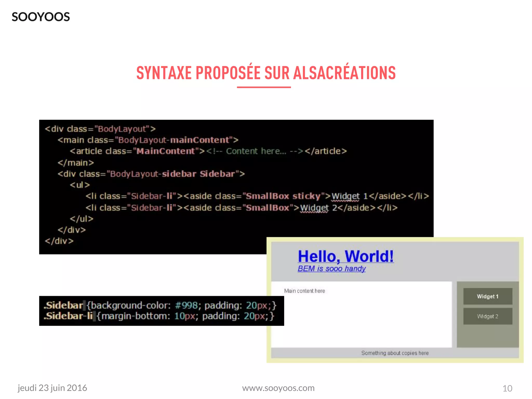532x399 pixels.
Task: Click the .Sidebar-li margin-bottom CSS rule
Action: coord(159,316)
